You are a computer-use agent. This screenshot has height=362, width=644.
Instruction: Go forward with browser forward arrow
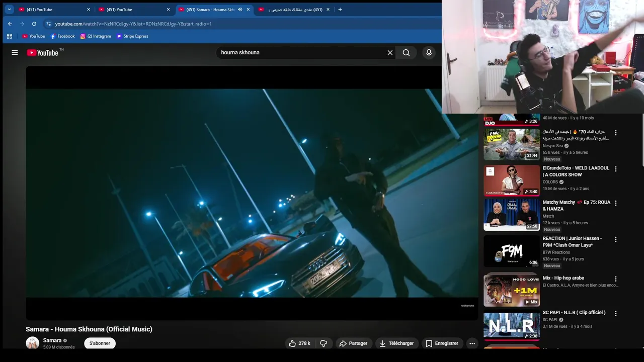tap(22, 24)
